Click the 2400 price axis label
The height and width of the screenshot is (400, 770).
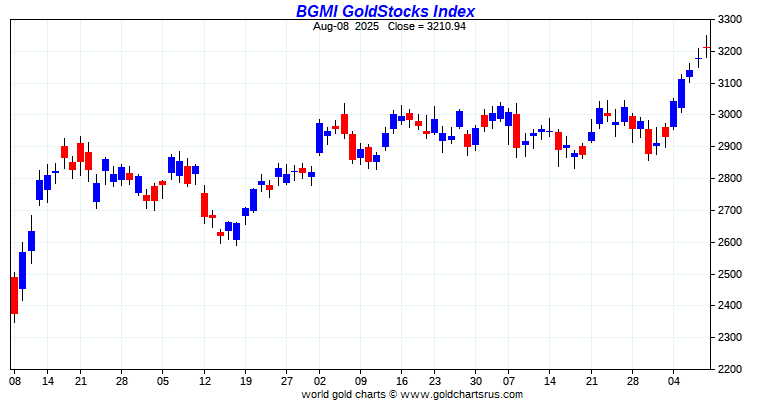click(730, 306)
